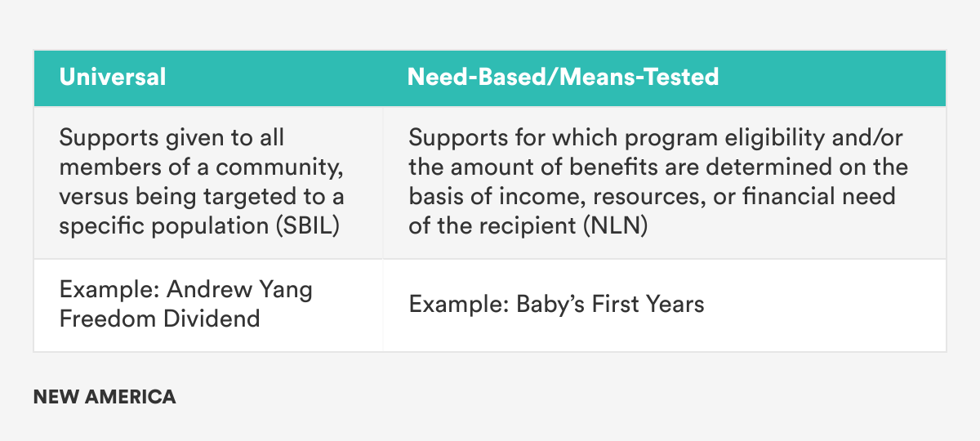Click the phrase "versus being targeted to a"
Image resolution: width=980 pixels, height=441 pixels.
(202, 196)
